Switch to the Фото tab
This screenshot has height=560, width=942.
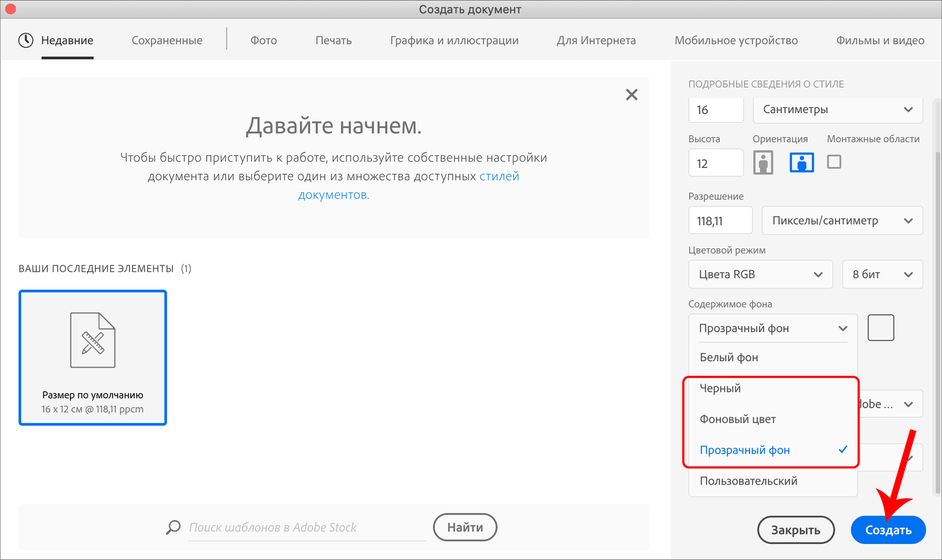263,41
